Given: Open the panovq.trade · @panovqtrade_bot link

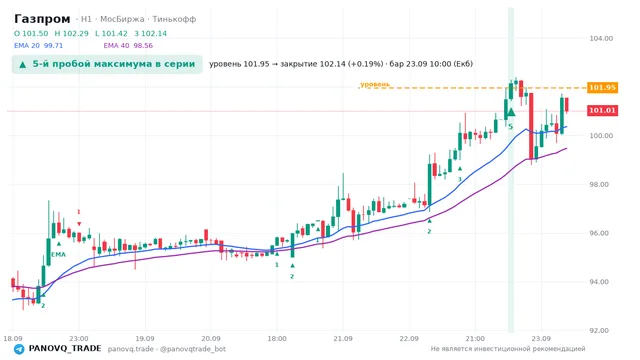Looking at the screenshot, I should [167, 349].
